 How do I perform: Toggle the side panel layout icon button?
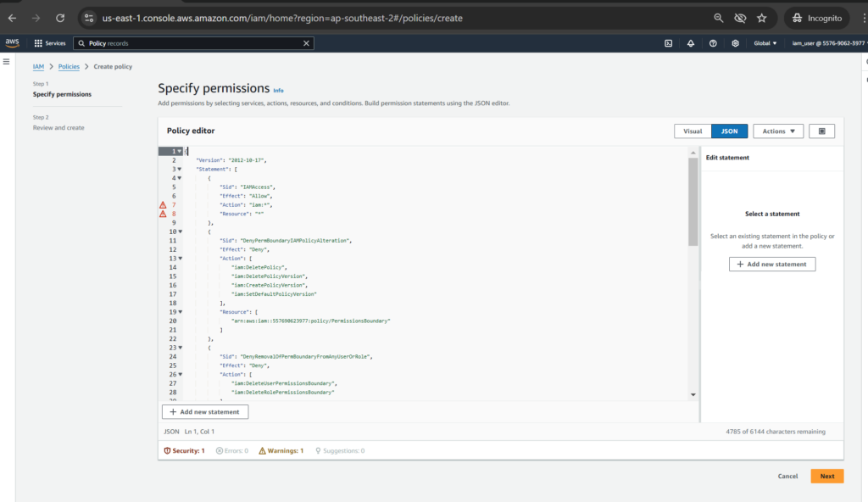pos(821,131)
